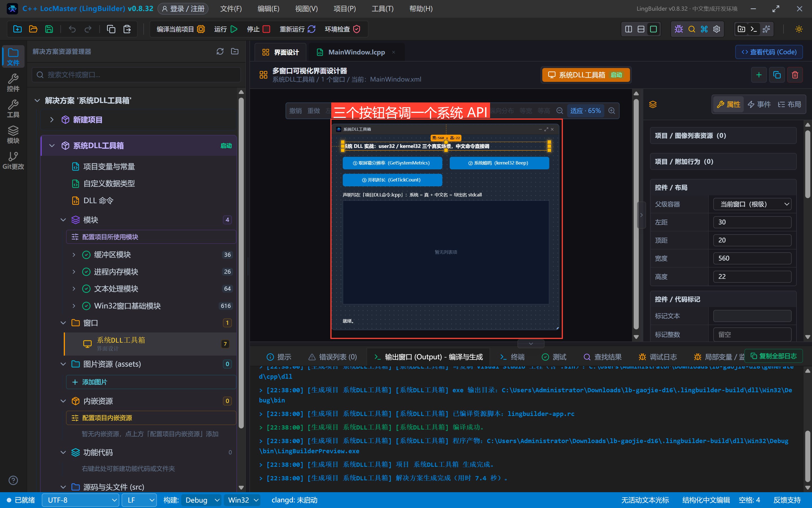Image resolution: width=812 pixels, height=508 pixels.
Task: Switch to MainWindow.lcpp tab
Action: [x=356, y=52]
